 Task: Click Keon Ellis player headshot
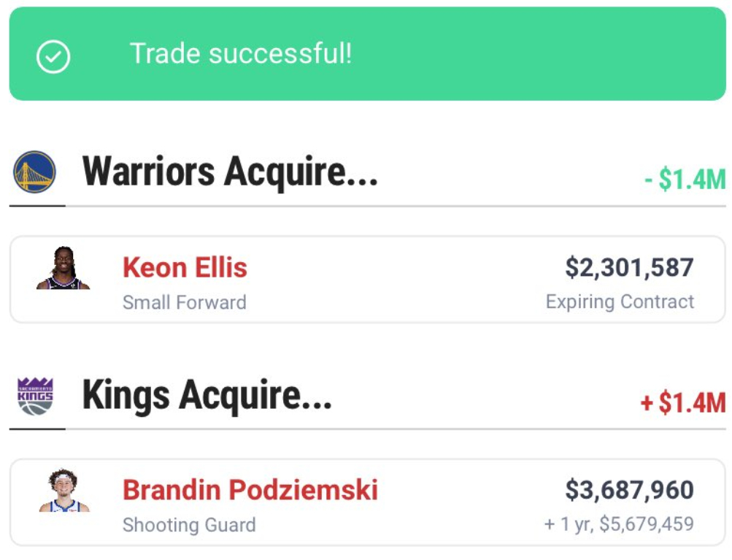pyautogui.click(x=63, y=269)
